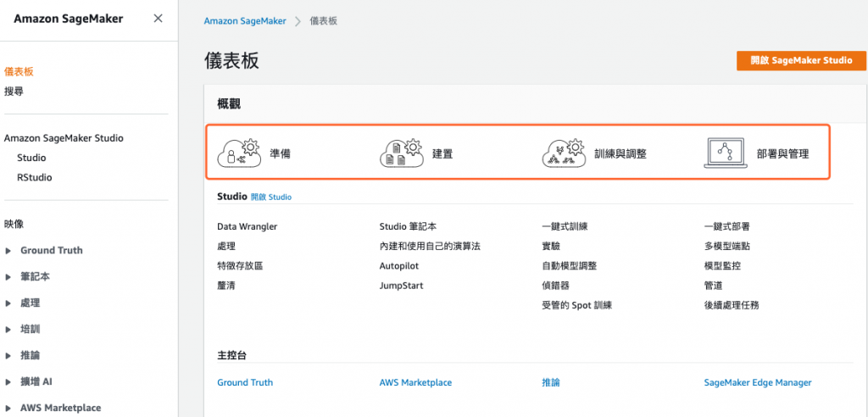Select 儀表板 in the sidebar

click(19, 72)
